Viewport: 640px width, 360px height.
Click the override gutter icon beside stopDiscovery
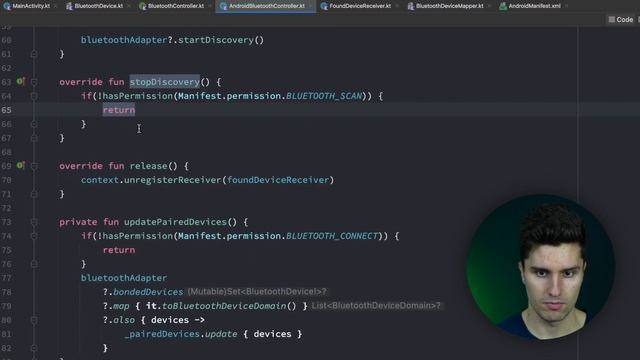pyautogui.click(x=20, y=82)
